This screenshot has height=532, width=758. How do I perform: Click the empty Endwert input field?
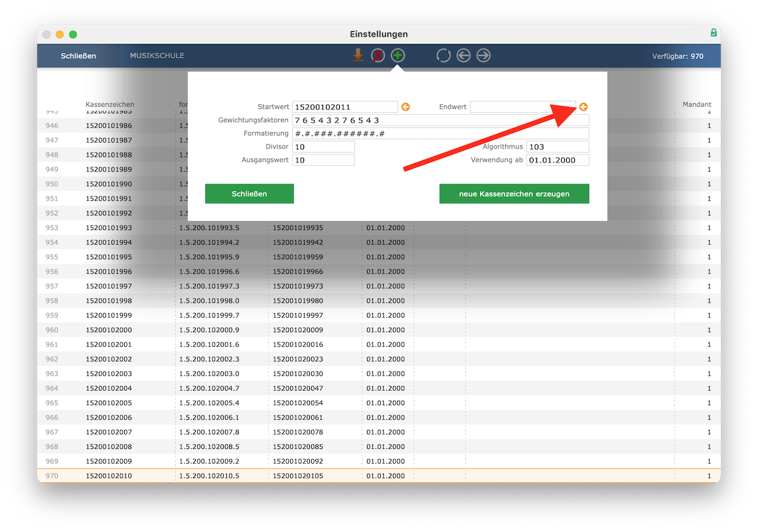coord(523,107)
